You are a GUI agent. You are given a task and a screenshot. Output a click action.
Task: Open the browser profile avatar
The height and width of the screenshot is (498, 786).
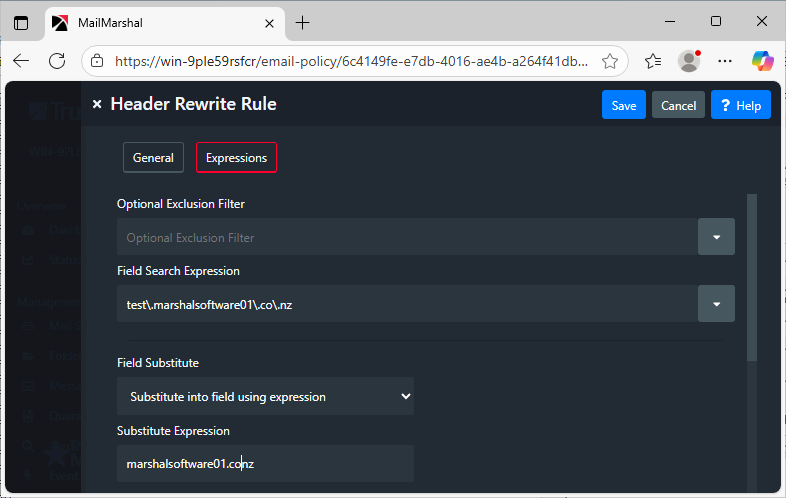(x=689, y=61)
